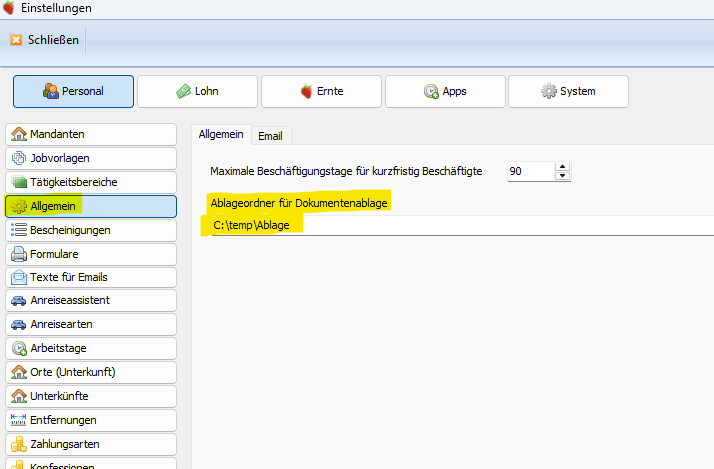714x469 pixels.
Task: Click Schließen to close the settings
Action: [45, 40]
